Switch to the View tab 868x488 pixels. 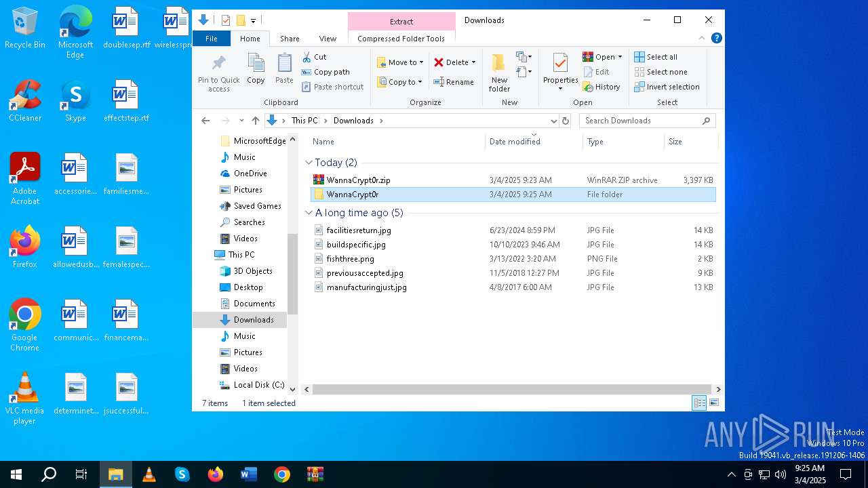pyautogui.click(x=328, y=39)
